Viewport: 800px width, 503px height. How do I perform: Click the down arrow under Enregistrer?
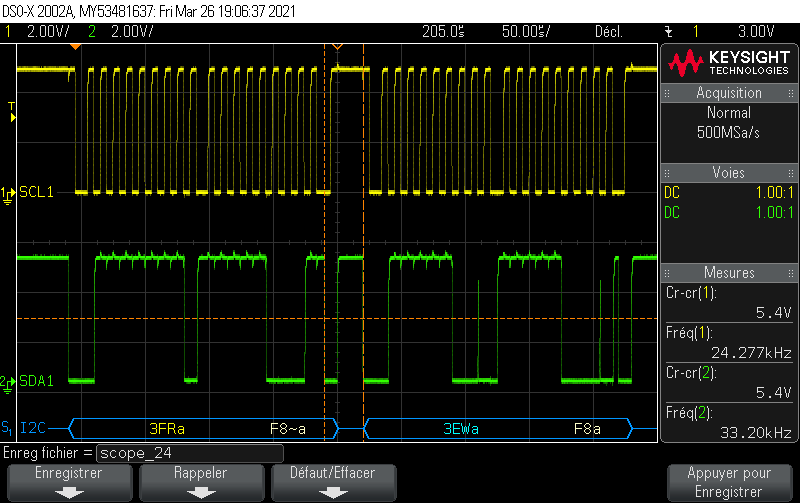69,492
